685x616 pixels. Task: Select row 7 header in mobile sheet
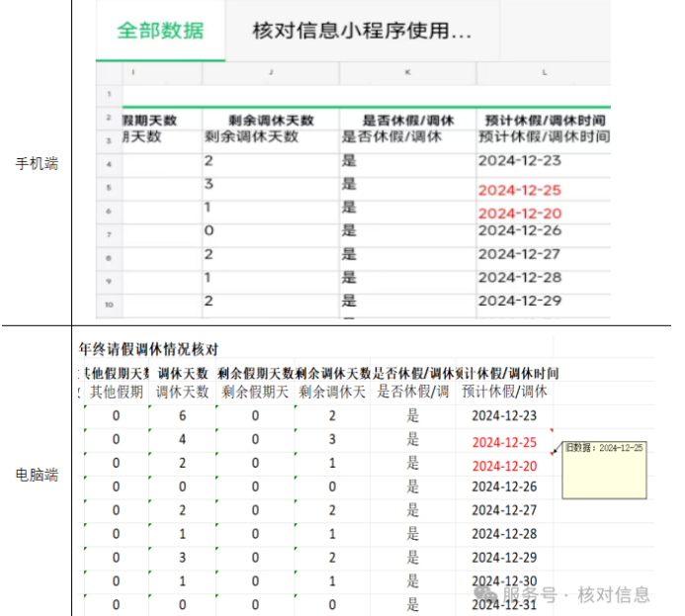coord(109,234)
